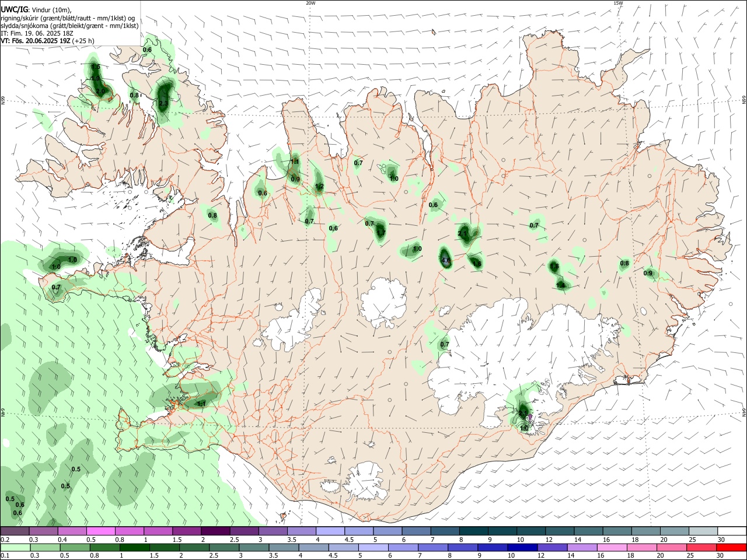Click the 'slydda/snjókoma' legend description line
Screen dimensions: 747x560
(69, 26)
